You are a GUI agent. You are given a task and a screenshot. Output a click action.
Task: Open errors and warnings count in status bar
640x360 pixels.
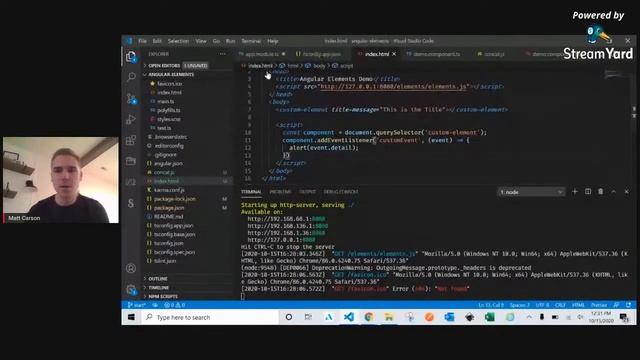[174, 305]
